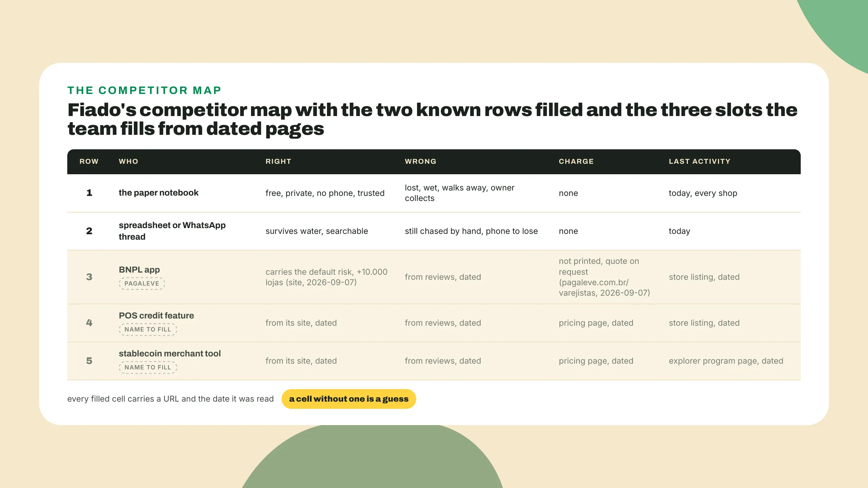Click "from reviews, dated" in the BNPL row

point(443,277)
